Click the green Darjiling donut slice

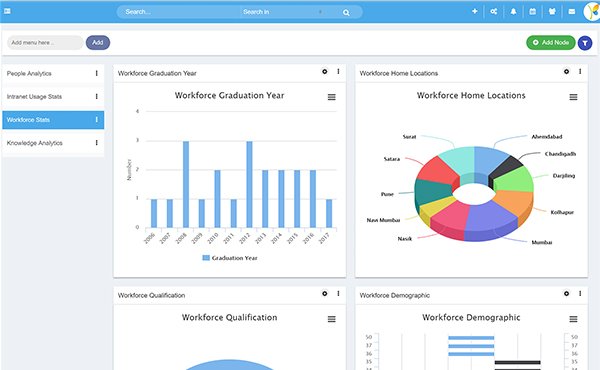515,178
